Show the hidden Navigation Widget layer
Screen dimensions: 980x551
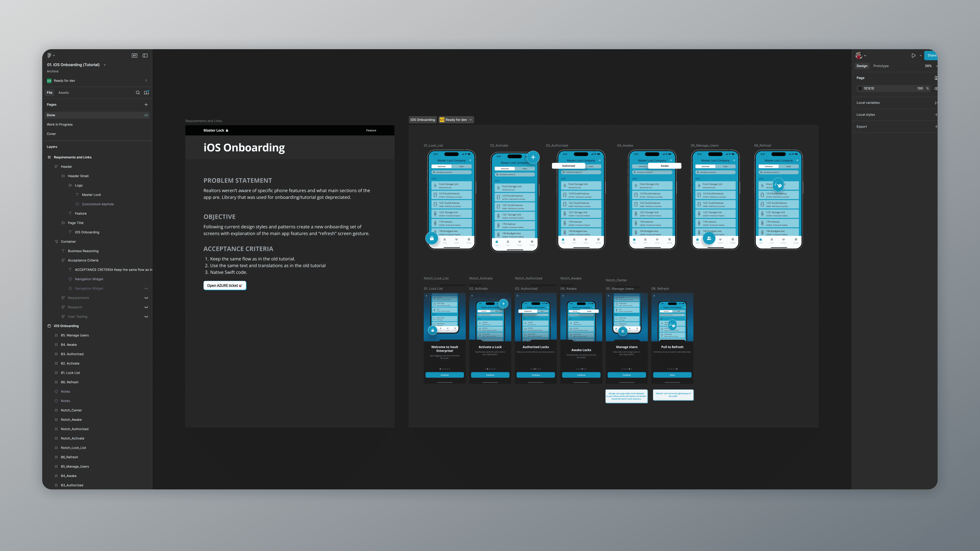click(x=146, y=289)
